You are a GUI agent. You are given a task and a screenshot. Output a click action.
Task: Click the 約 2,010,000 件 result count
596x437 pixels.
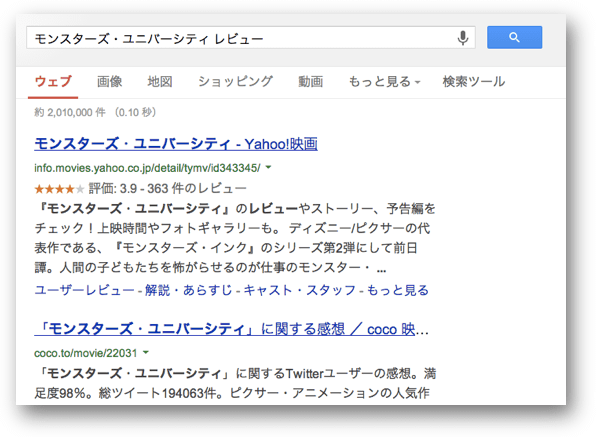(70, 112)
